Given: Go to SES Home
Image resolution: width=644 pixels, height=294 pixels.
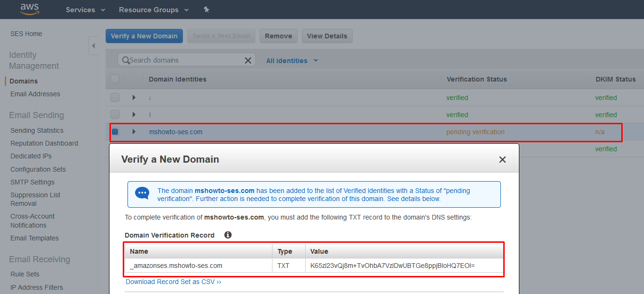Looking at the screenshot, I should 26,34.
